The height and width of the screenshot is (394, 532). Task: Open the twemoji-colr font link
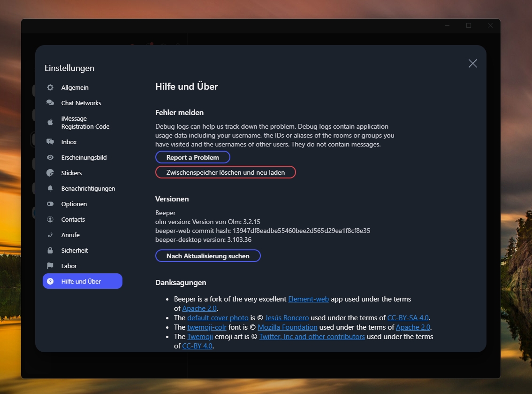coord(207,327)
